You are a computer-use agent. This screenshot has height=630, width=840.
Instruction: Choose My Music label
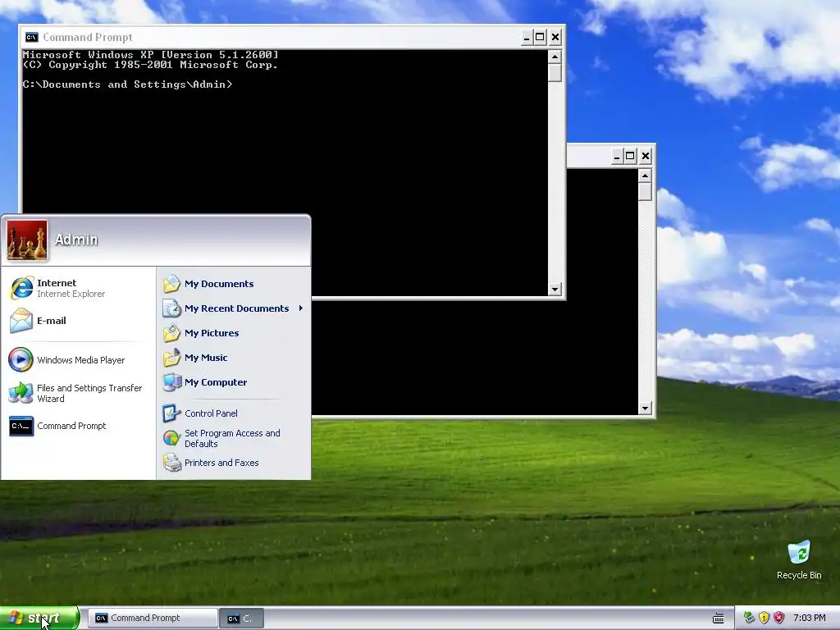[206, 358]
